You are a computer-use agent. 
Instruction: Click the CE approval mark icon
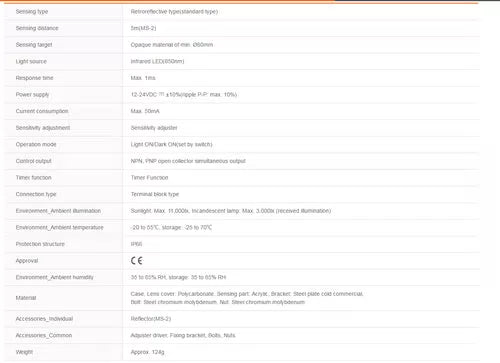tap(137, 261)
